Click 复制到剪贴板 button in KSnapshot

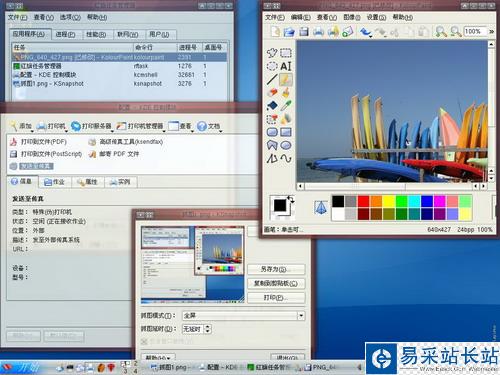(276, 283)
